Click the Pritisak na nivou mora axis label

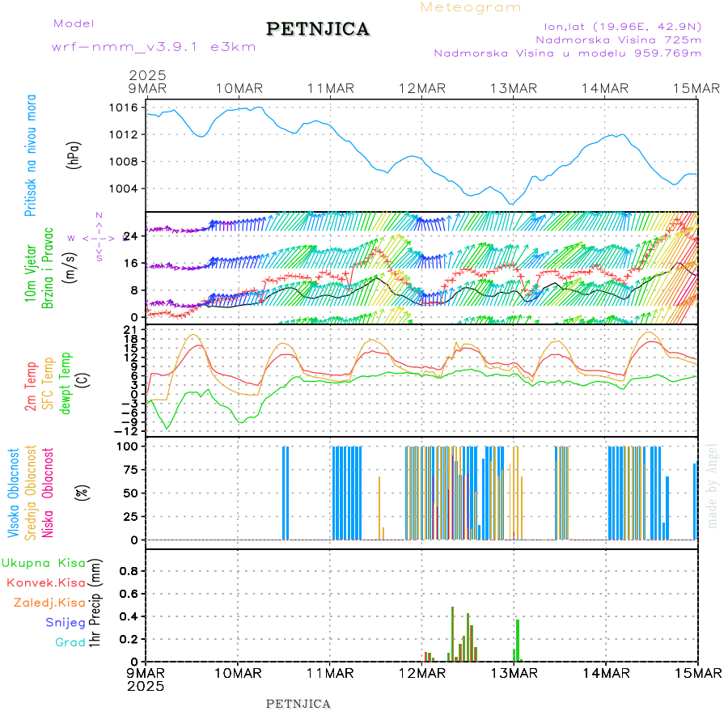pyautogui.click(x=31, y=159)
